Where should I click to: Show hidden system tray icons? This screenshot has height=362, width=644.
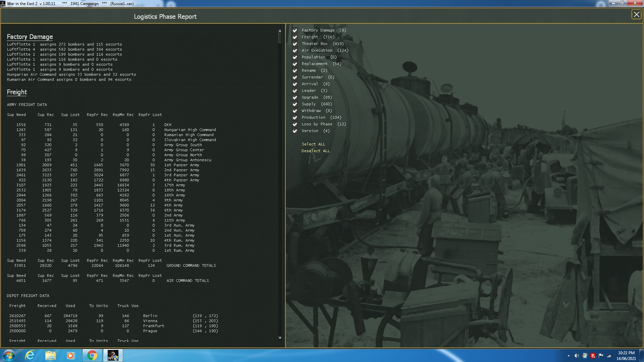click(x=569, y=356)
